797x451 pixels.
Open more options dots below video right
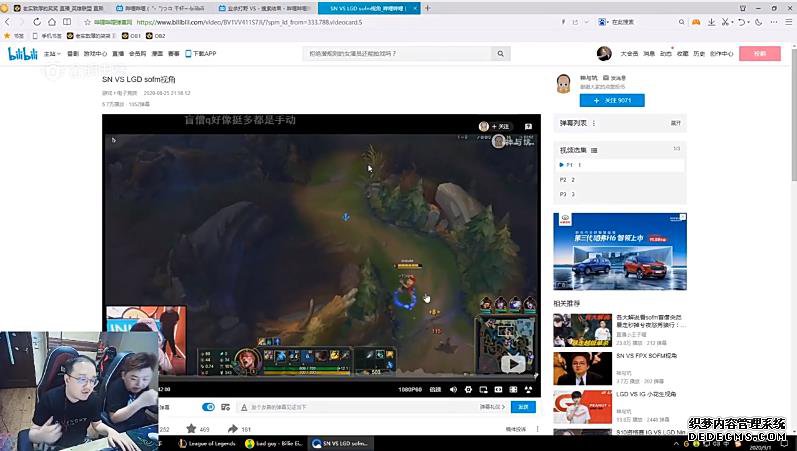tap(537, 429)
